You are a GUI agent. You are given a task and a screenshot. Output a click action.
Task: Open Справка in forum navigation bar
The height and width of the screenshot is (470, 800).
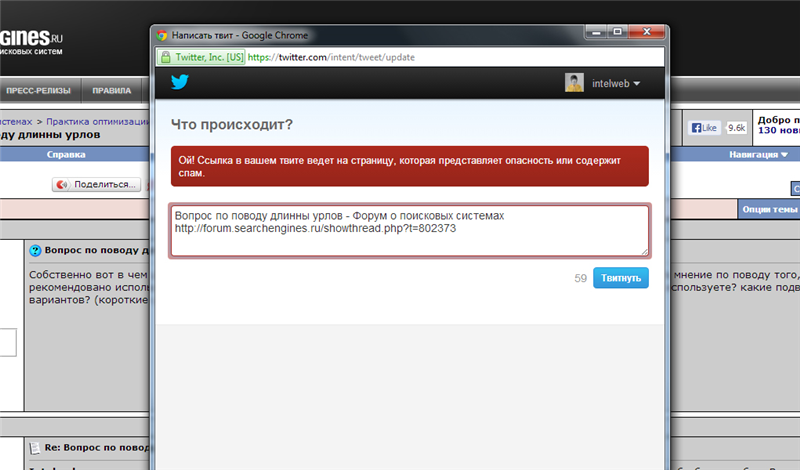click(x=66, y=154)
